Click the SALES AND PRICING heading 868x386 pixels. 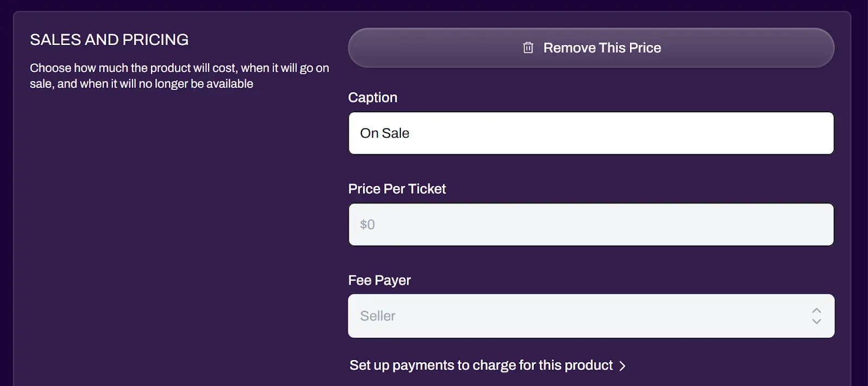coord(109,39)
